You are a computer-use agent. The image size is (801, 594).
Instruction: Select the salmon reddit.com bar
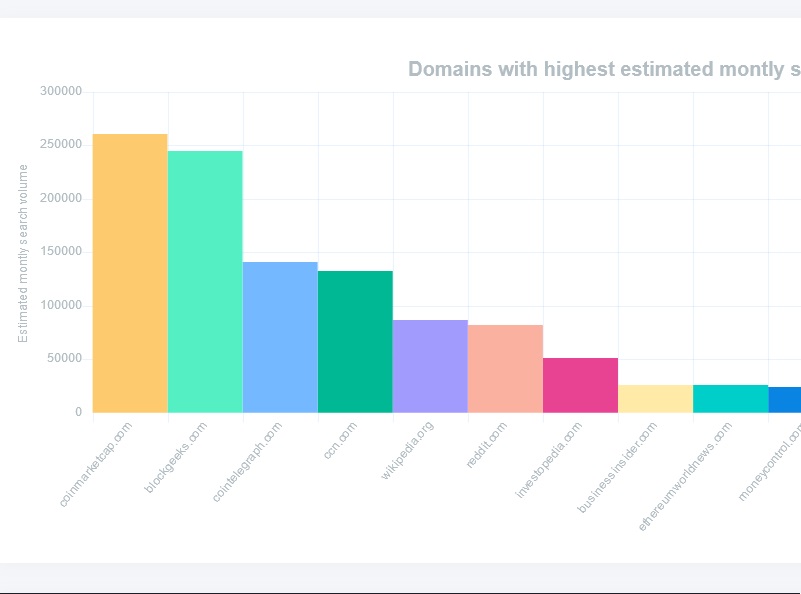[x=506, y=369]
